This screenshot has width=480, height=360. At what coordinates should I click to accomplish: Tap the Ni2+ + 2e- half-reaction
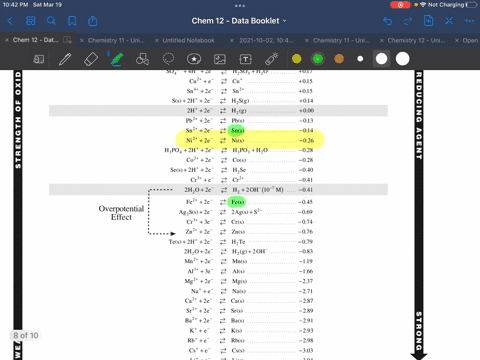tap(199, 140)
